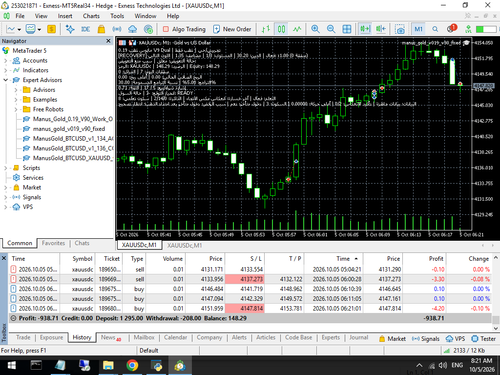Open Market Watch via dollar icon
500x375 pixels.
click(51, 29)
